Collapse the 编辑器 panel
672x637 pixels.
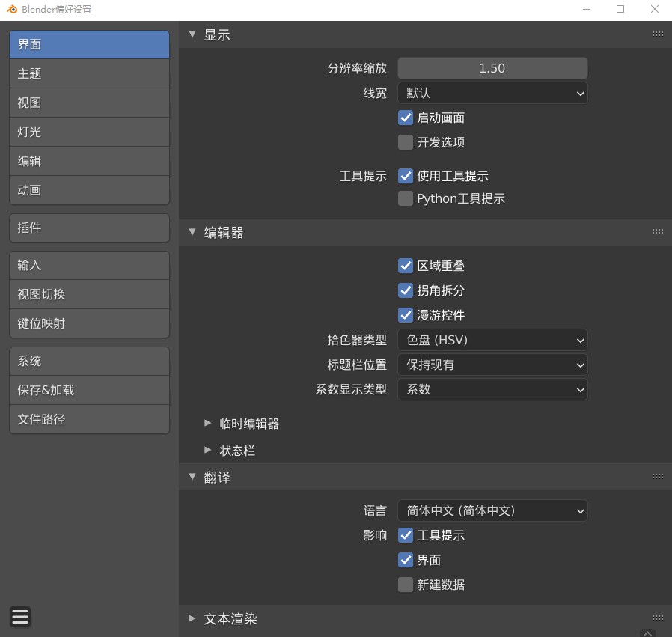[192, 232]
